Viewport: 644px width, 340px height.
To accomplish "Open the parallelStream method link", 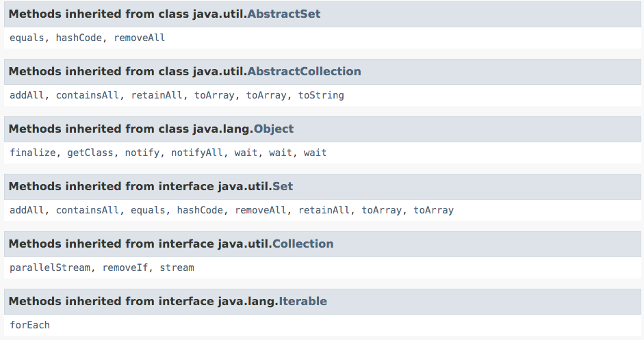I will [50, 267].
